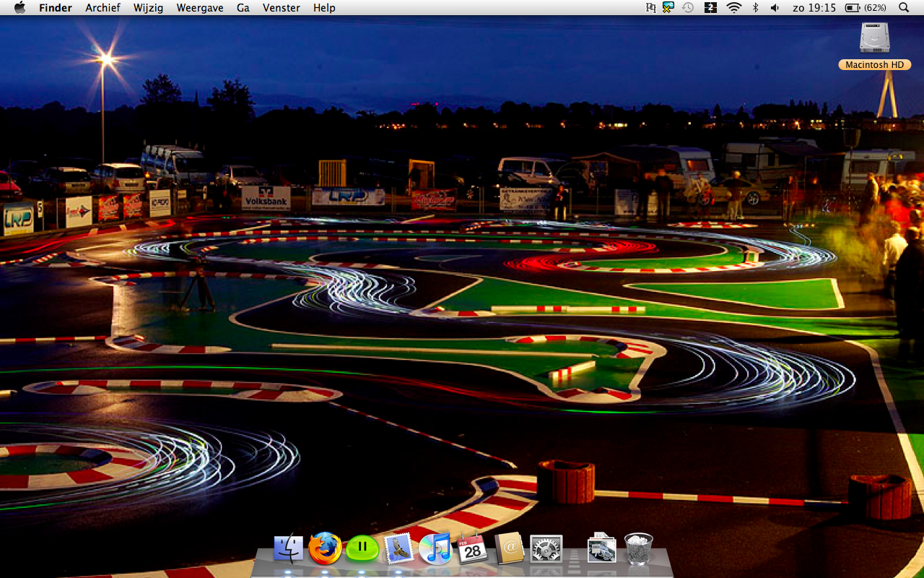Viewport: 924px width, 578px height.
Task: Launch iTunes from the Dock
Action: (x=435, y=549)
